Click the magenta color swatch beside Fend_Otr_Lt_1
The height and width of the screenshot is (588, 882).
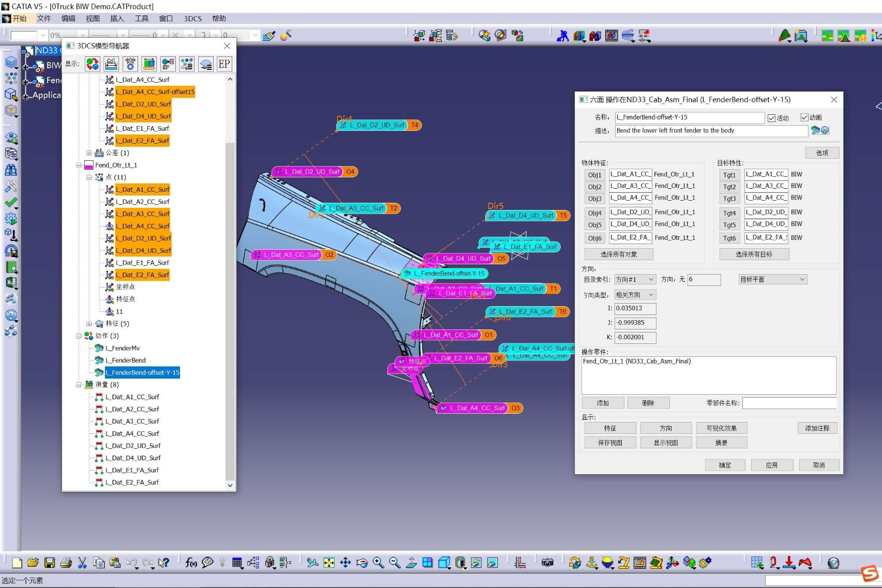click(88, 165)
